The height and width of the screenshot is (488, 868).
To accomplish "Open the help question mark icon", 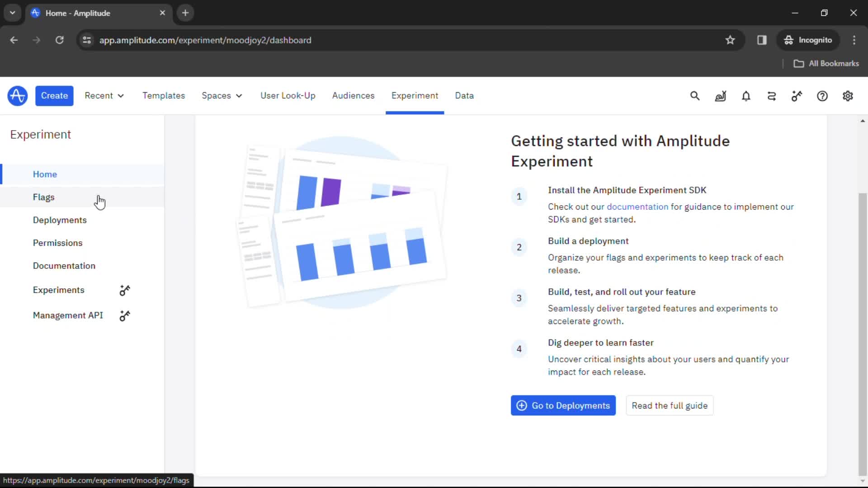I will [822, 96].
